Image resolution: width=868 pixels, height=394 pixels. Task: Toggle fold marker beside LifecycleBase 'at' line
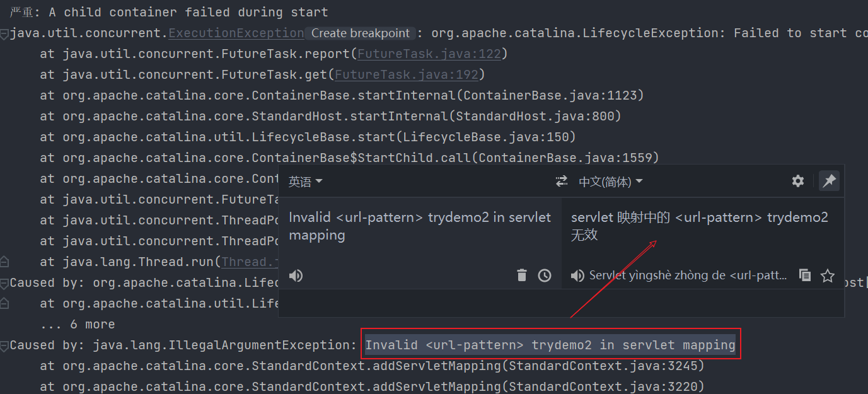click(x=4, y=303)
